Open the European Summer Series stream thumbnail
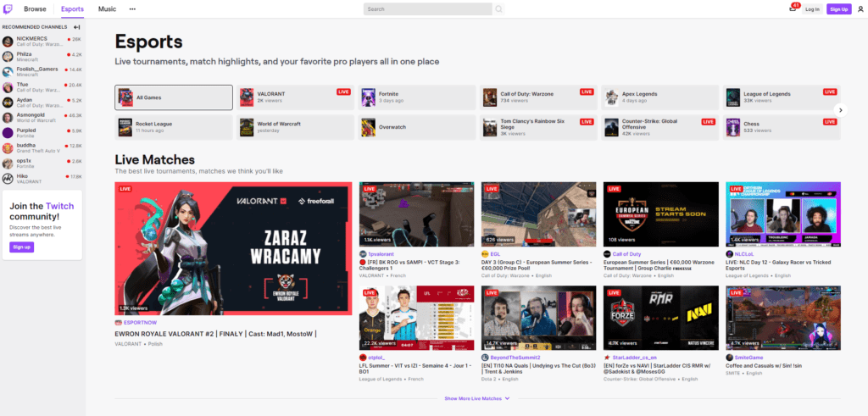 661,214
